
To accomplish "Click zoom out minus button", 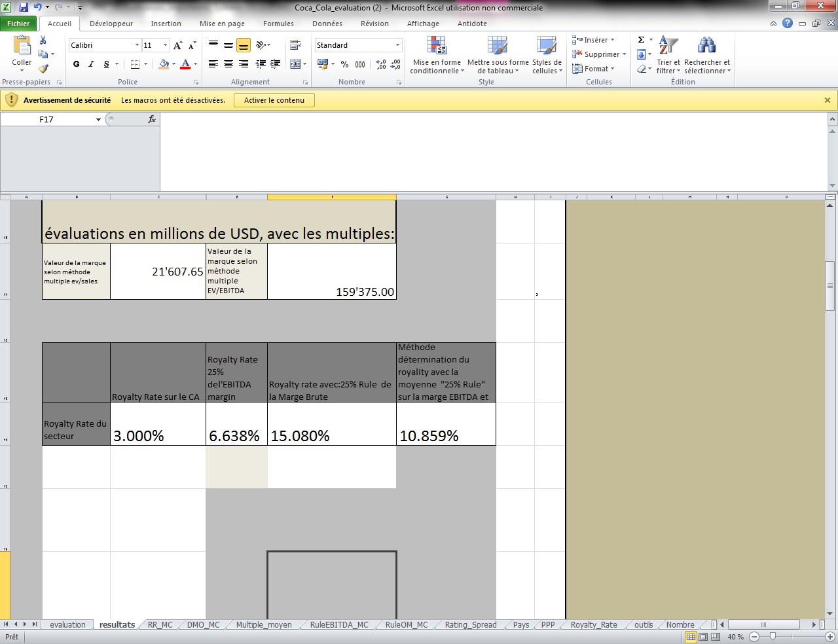I will [x=754, y=637].
